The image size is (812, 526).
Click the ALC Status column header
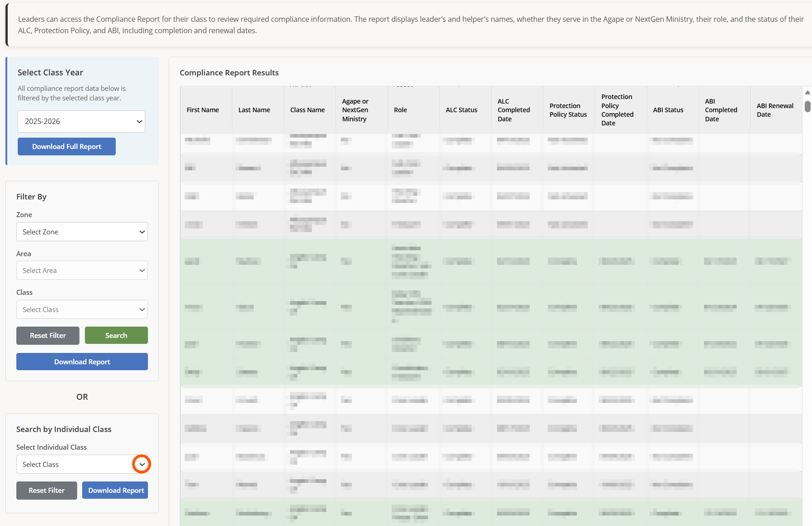tap(461, 110)
